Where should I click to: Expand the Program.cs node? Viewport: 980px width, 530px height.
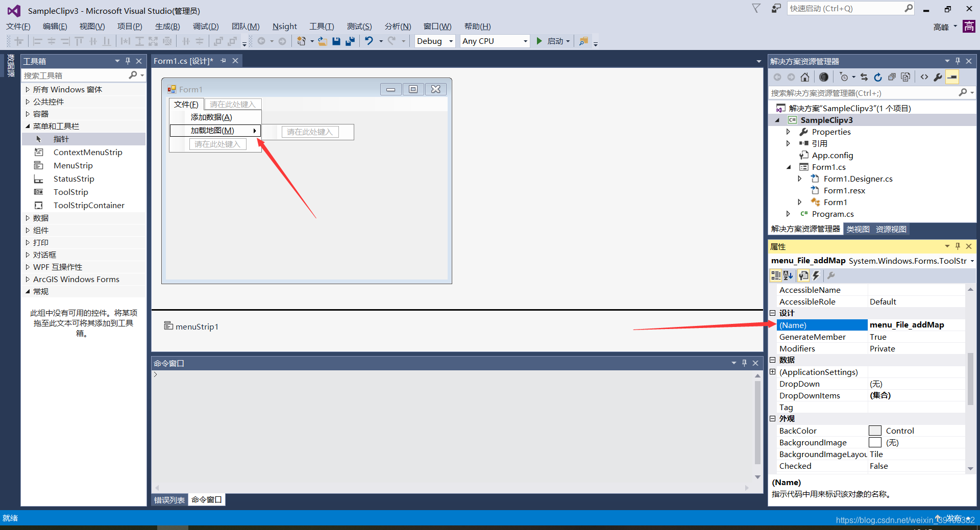pyautogui.click(x=788, y=214)
